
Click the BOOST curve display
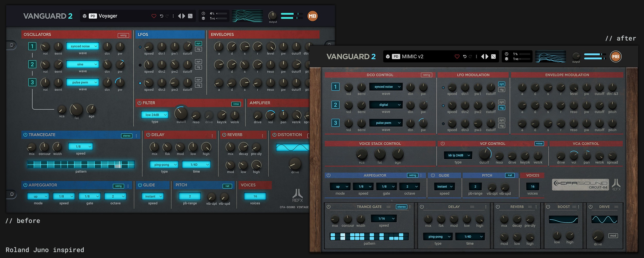[563, 220]
